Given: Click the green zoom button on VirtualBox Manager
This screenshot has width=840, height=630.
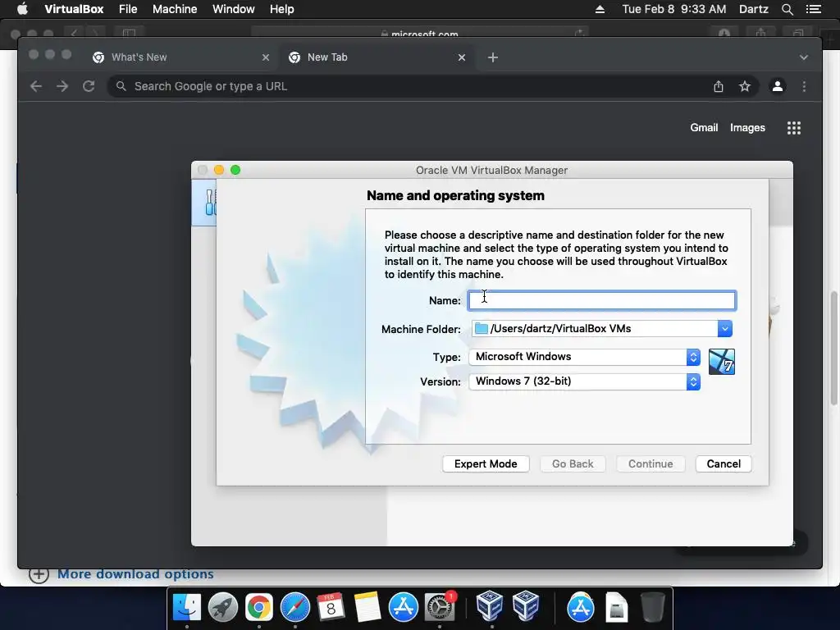Looking at the screenshot, I should (x=235, y=170).
